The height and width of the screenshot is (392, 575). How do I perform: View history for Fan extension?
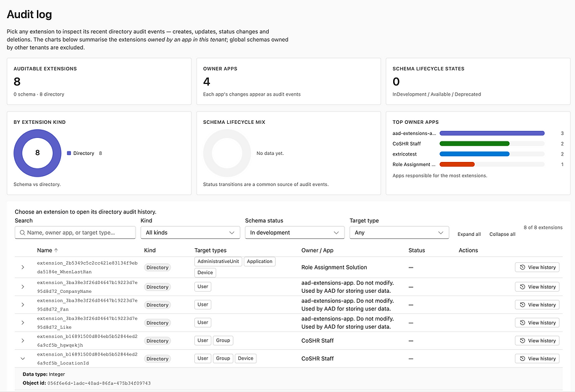(537, 305)
